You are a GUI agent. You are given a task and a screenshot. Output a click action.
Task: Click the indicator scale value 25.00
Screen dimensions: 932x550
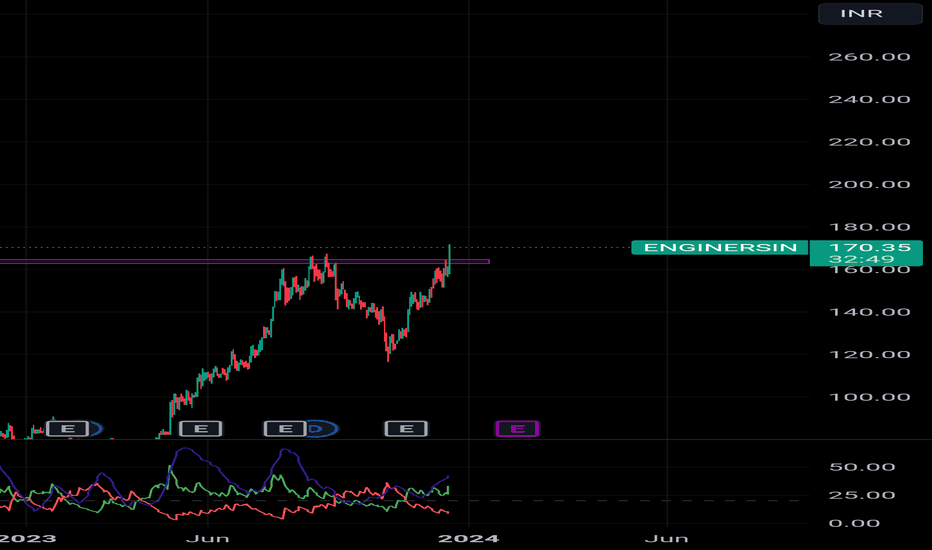coord(862,495)
